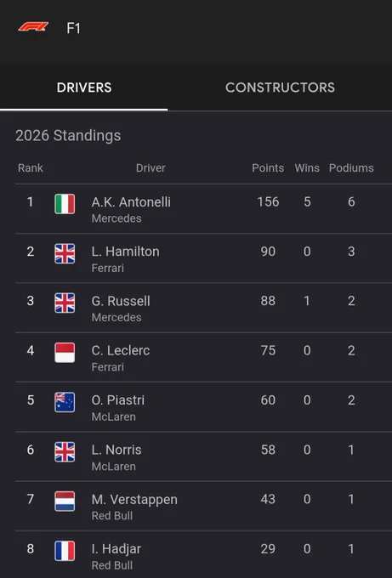Switch to the Constructors tab

coord(280,88)
